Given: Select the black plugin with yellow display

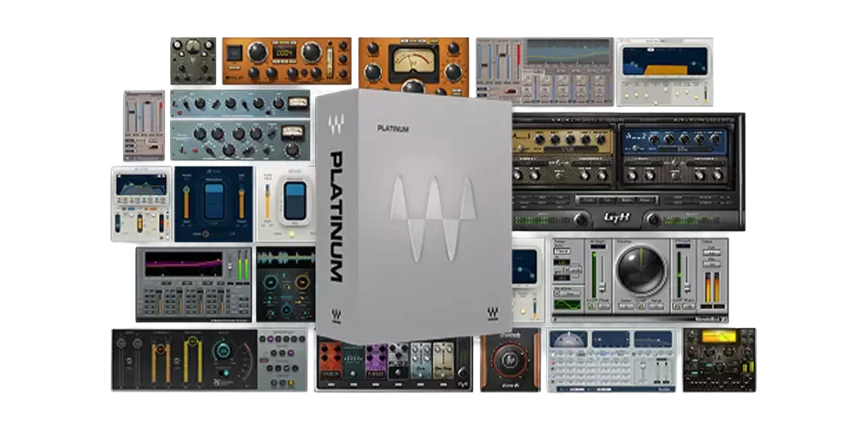Looking at the screenshot, I should (x=719, y=360).
